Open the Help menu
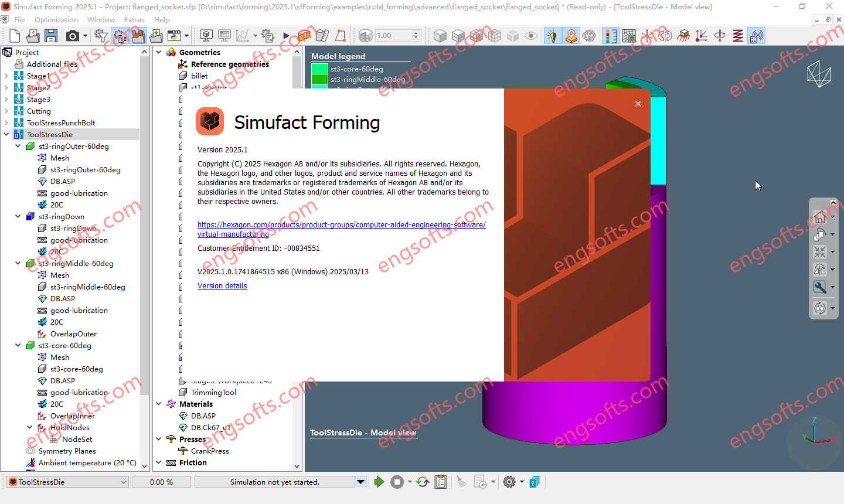This screenshot has width=844, height=504. (x=162, y=19)
